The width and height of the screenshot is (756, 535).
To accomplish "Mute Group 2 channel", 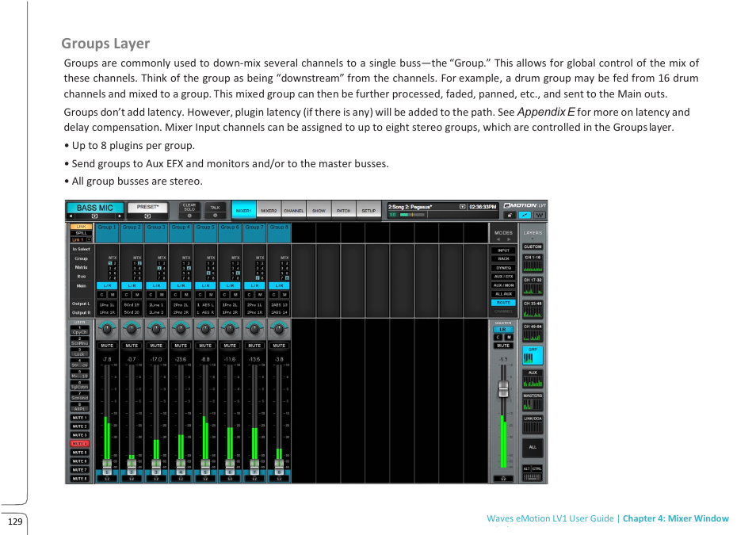I will click(x=132, y=346).
